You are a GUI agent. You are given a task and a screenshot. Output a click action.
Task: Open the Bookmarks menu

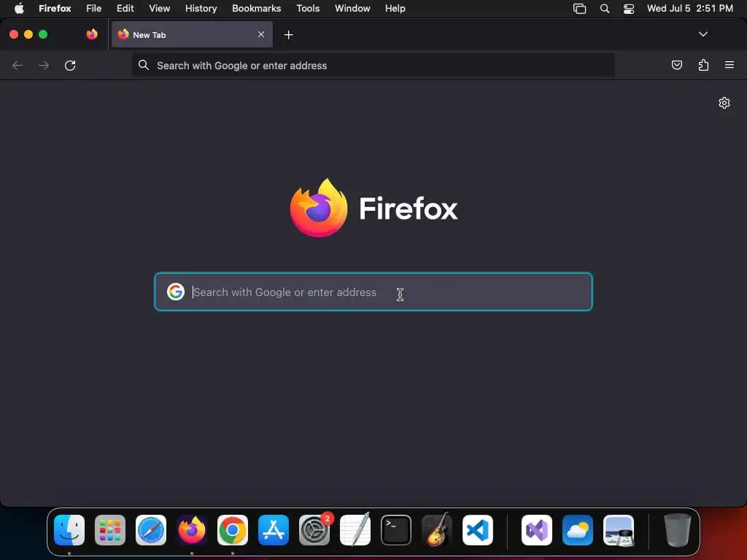(256, 8)
